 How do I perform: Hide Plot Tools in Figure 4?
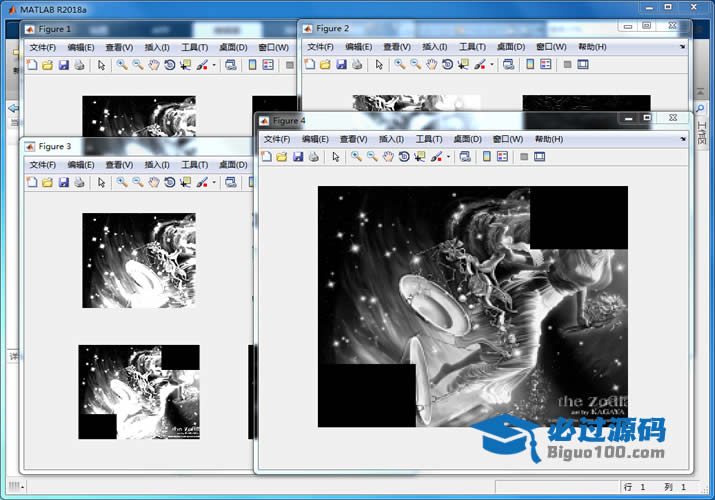pyautogui.click(x=524, y=157)
